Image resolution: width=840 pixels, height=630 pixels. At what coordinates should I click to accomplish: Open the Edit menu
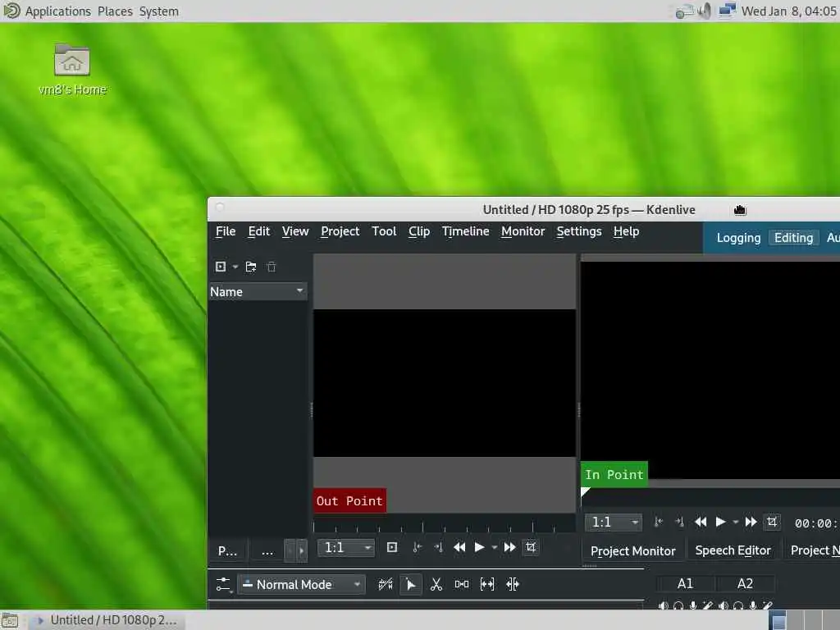point(258,231)
